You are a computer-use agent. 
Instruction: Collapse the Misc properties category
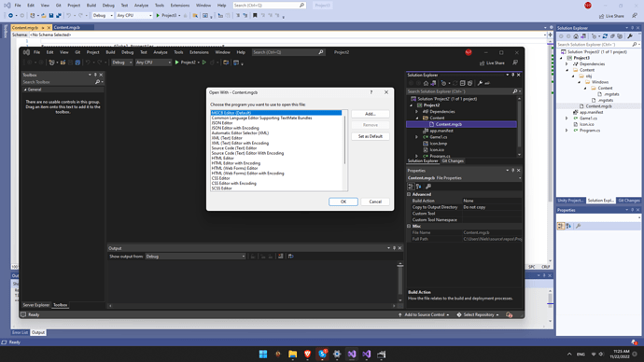coord(409,226)
